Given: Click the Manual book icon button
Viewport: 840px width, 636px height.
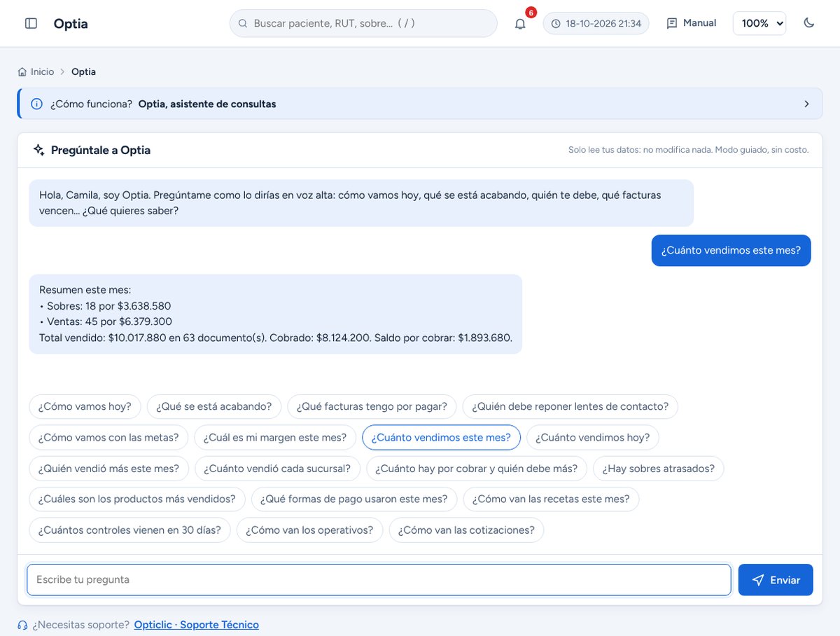Looking at the screenshot, I should click(x=692, y=23).
